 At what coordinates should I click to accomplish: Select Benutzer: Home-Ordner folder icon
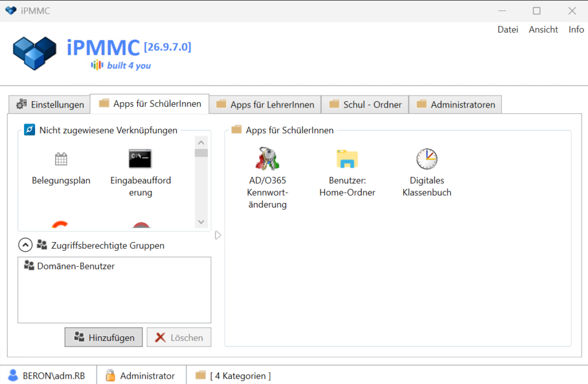pyautogui.click(x=347, y=159)
